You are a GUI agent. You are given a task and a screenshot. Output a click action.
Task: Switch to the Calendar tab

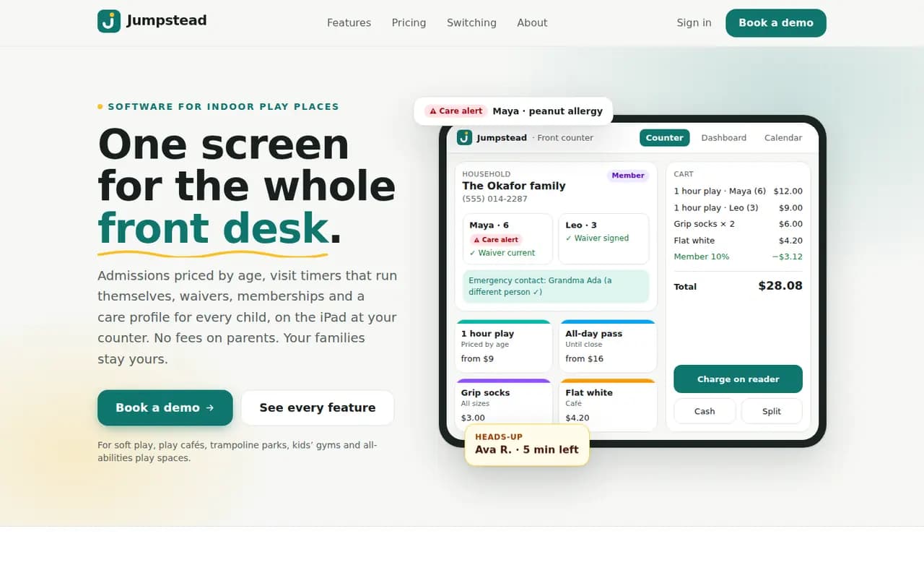(783, 137)
